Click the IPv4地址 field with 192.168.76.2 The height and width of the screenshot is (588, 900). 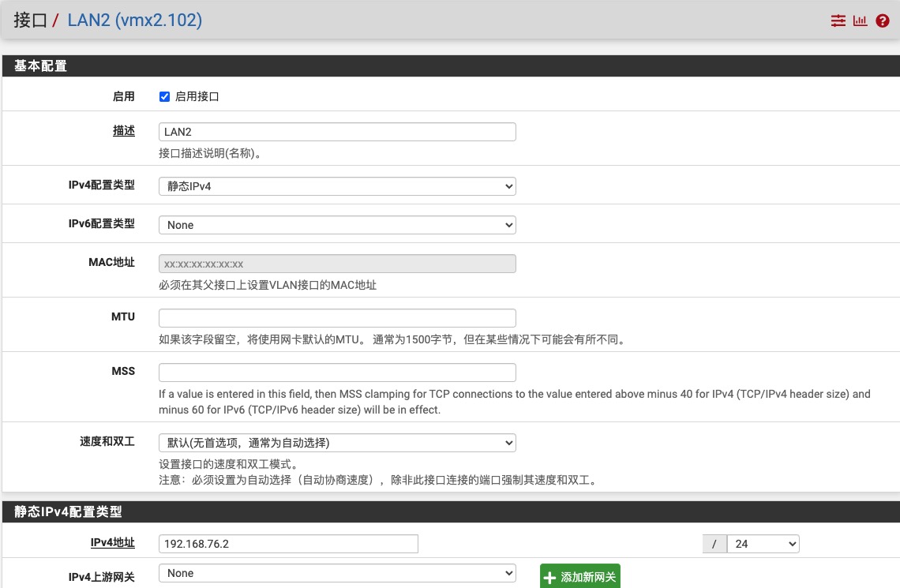[288, 544]
